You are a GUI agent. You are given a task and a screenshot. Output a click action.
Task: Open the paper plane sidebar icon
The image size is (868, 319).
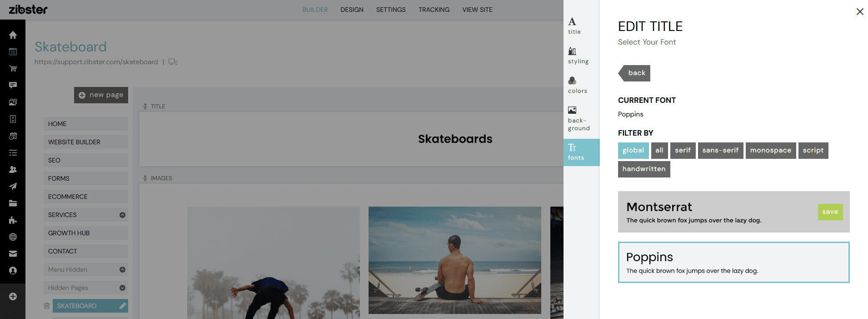coord(13,186)
